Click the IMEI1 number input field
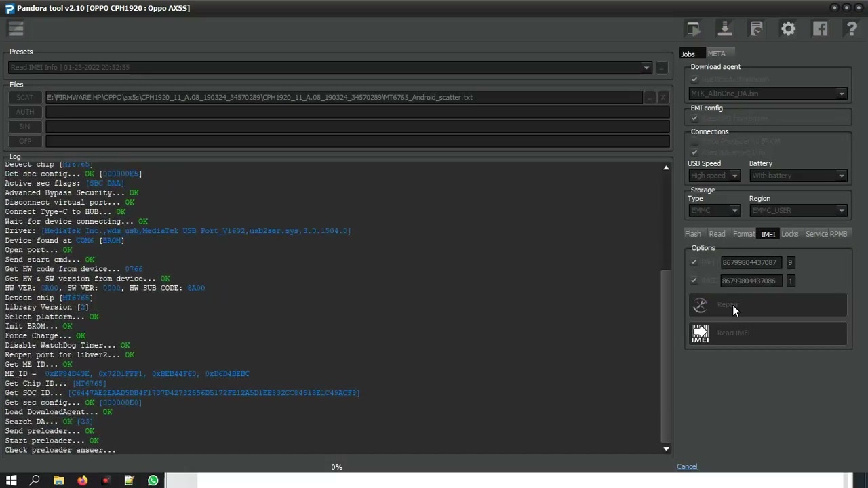 751,262
